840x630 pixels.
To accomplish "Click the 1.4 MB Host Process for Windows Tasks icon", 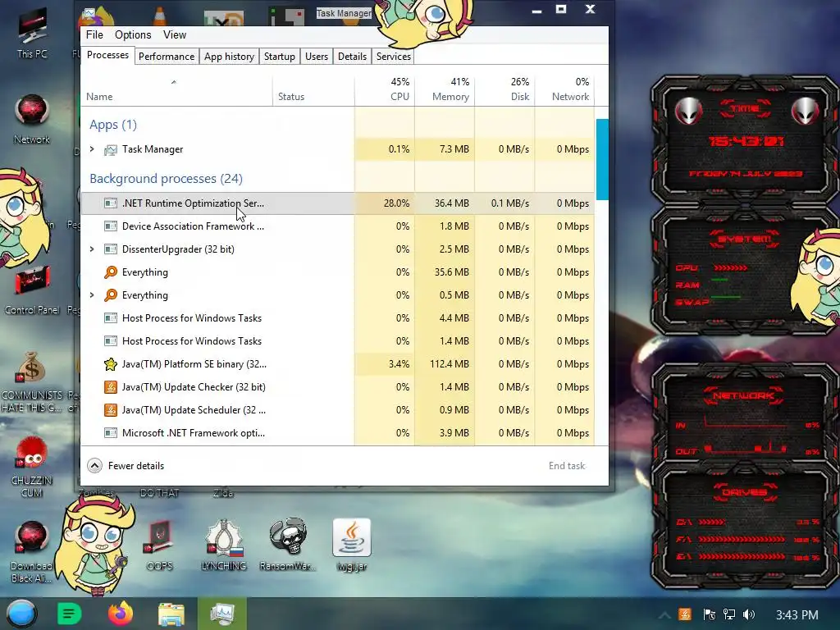I will tap(111, 341).
